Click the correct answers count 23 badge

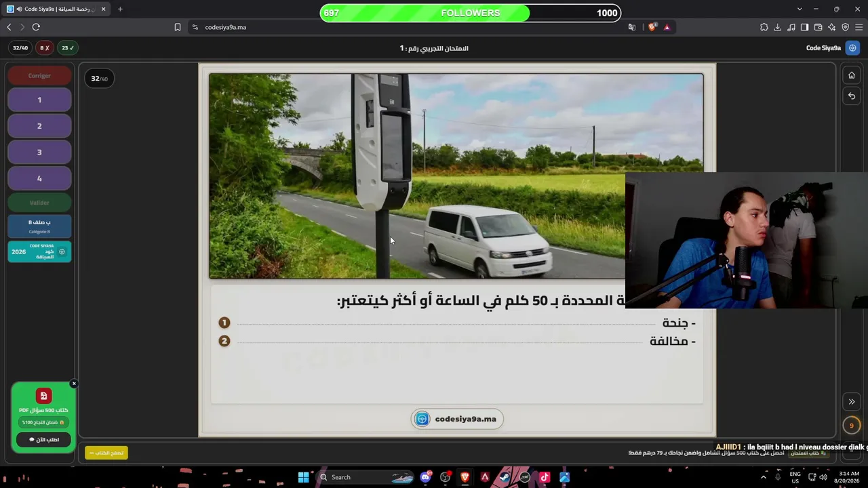68,48
